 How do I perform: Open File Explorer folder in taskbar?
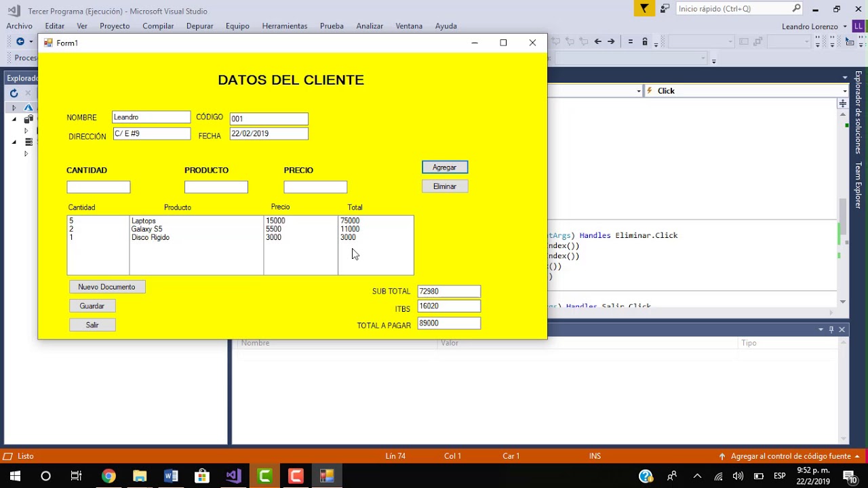click(140, 476)
